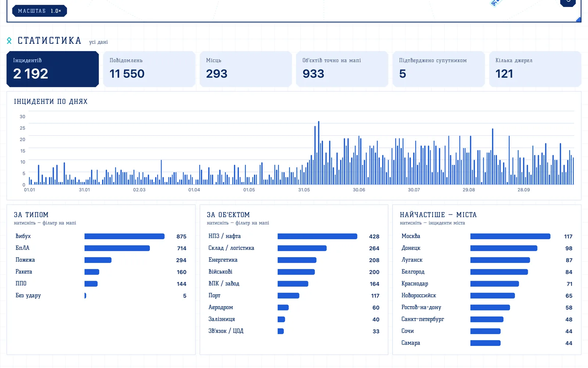The width and height of the screenshot is (588, 368).
Task: Filter incidents by type Вибух
Action: 101,236
